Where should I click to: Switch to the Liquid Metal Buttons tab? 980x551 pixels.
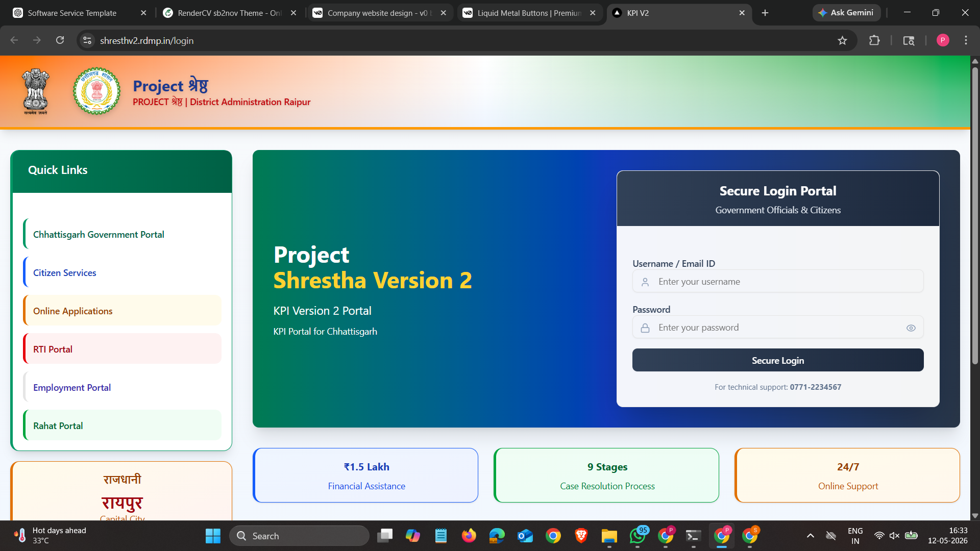[x=529, y=13]
